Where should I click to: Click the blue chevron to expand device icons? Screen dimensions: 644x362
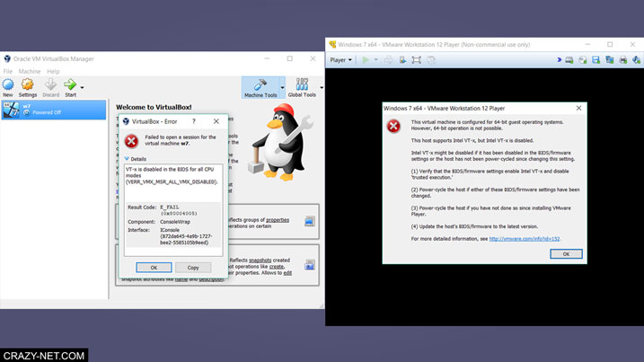(x=559, y=60)
